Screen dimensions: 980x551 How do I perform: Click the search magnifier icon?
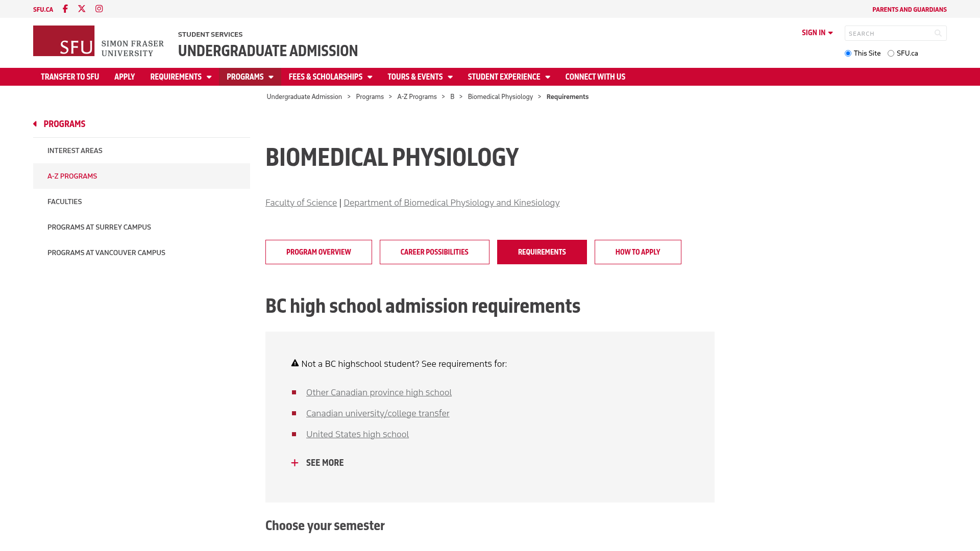click(x=938, y=33)
